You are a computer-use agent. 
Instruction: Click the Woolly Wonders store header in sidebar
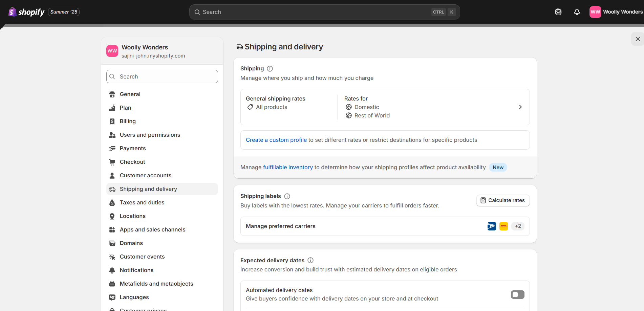(162, 51)
